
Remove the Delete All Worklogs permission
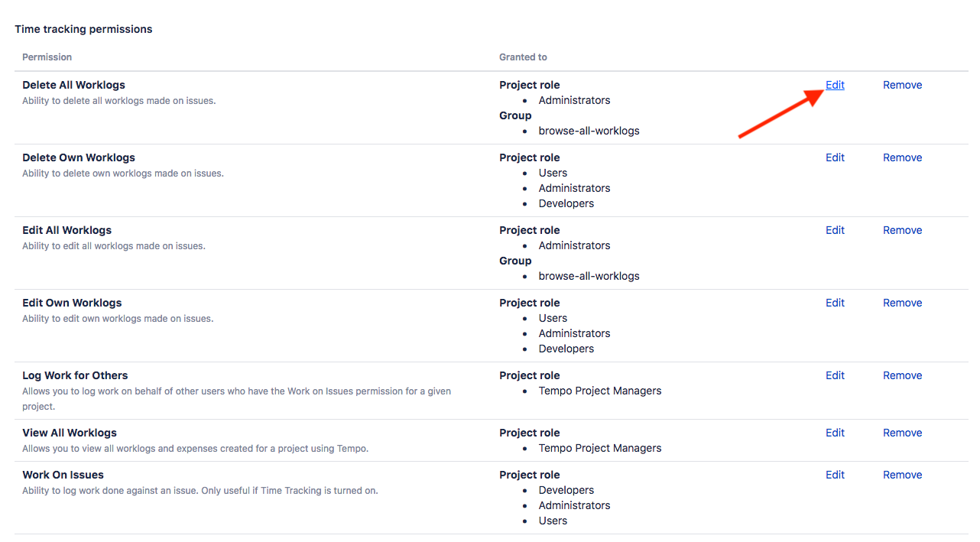point(902,85)
